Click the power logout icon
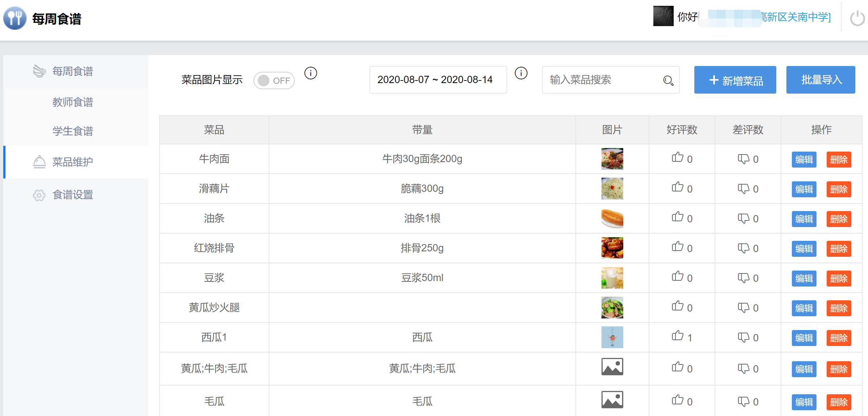 [857, 18]
